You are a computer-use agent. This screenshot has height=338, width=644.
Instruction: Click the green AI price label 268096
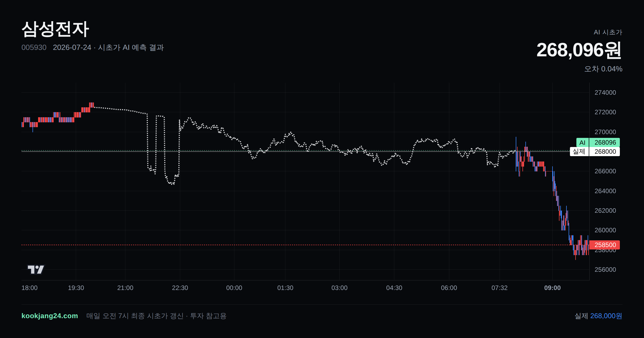pyautogui.click(x=598, y=142)
